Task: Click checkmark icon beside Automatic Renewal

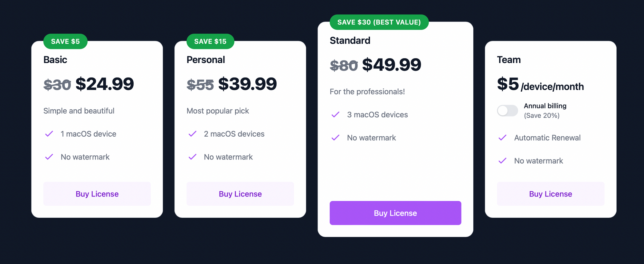Action: pos(502,138)
